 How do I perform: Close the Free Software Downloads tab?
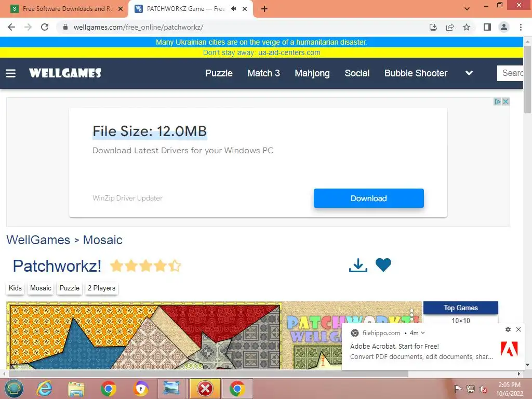121,9
